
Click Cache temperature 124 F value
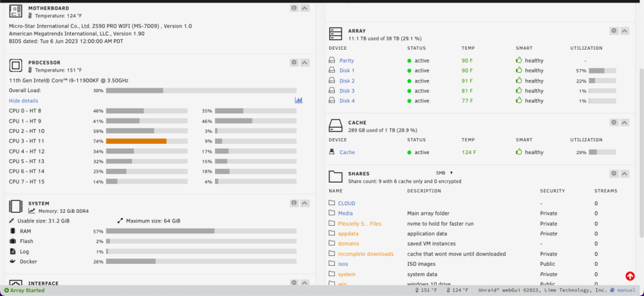[469, 152]
